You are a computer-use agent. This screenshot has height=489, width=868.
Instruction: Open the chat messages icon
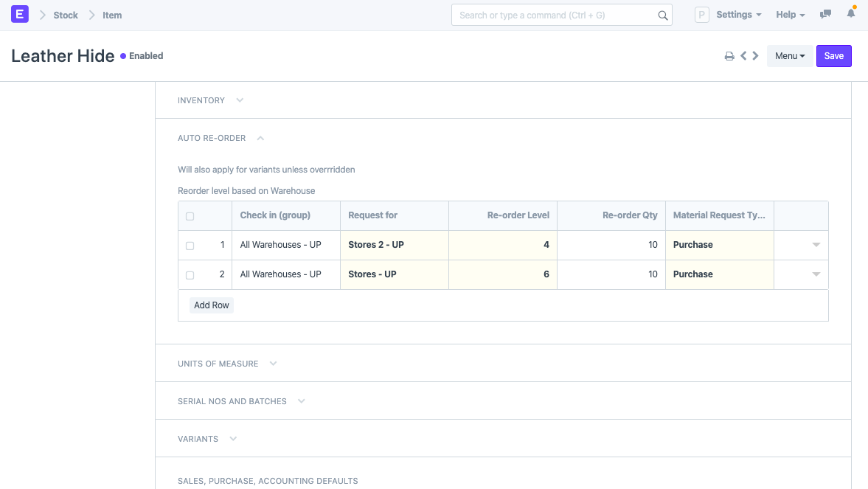(x=826, y=15)
